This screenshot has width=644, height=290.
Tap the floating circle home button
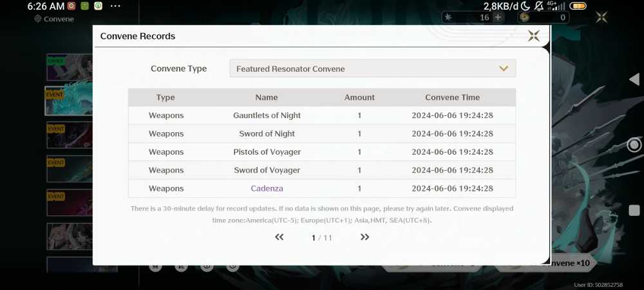pos(634,144)
